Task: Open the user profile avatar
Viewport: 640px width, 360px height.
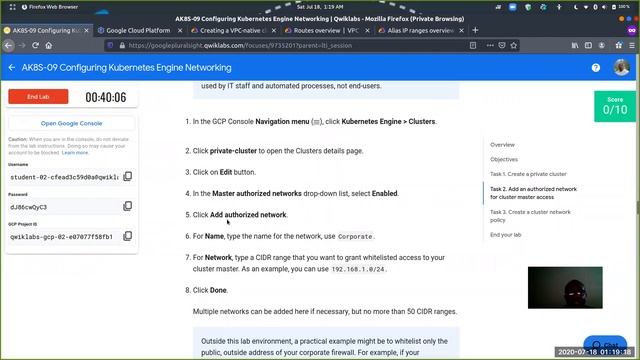Action: (x=622, y=68)
